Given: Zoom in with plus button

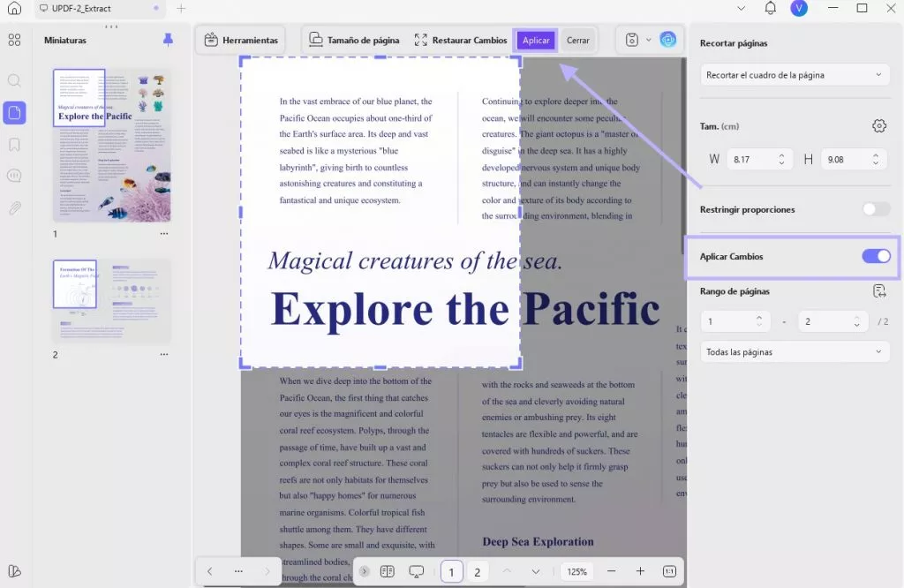Looking at the screenshot, I should (640, 570).
